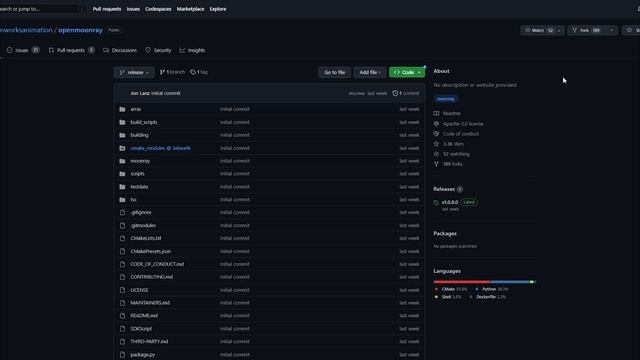The height and width of the screenshot is (360, 640).
Task: Click the building folder icon
Action: coord(122,135)
